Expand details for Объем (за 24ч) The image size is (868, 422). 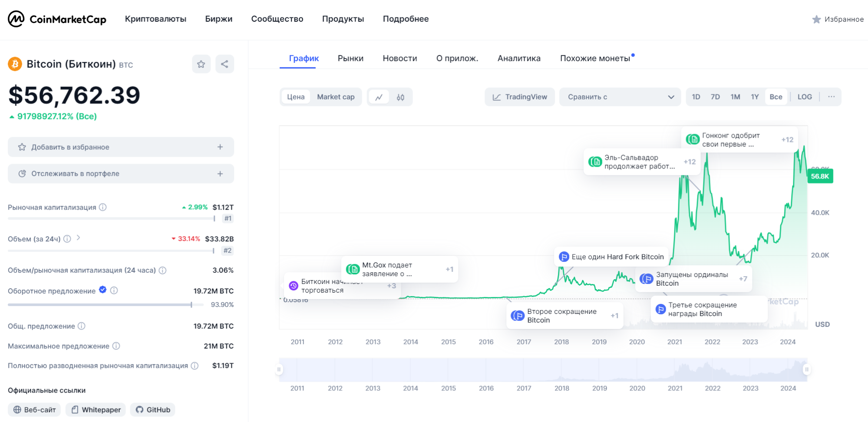pyautogui.click(x=79, y=238)
